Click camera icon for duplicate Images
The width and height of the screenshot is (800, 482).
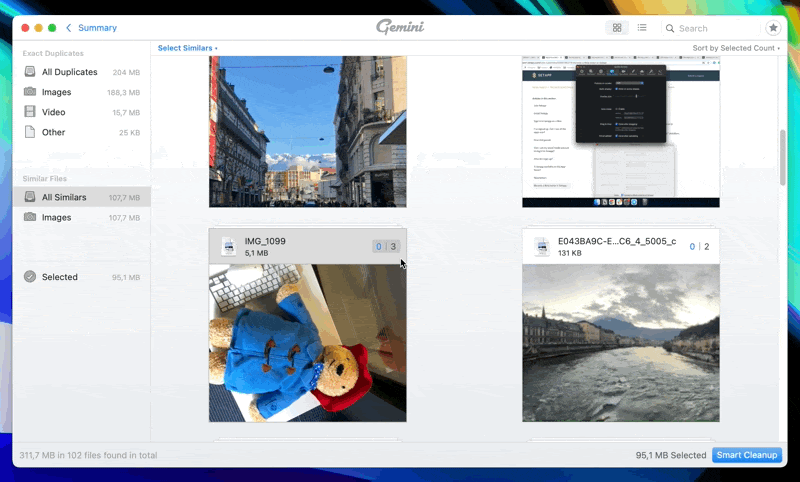click(x=30, y=92)
